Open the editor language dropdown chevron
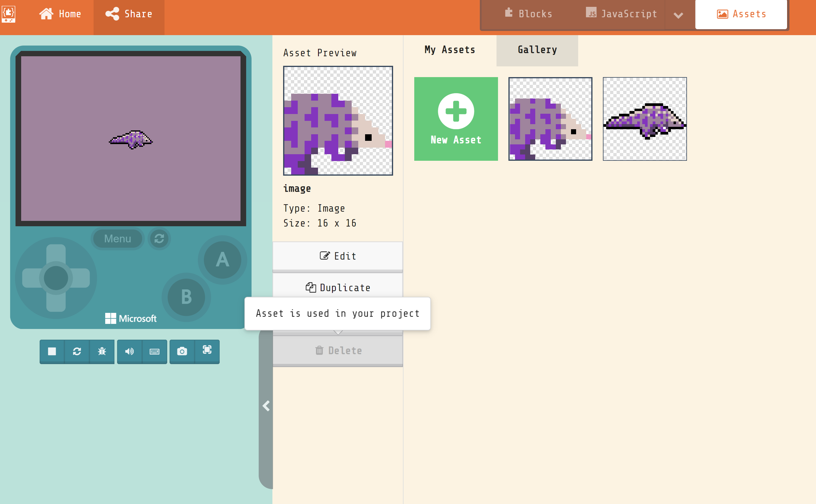This screenshot has height=504, width=816. pyautogui.click(x=679, y=14)
